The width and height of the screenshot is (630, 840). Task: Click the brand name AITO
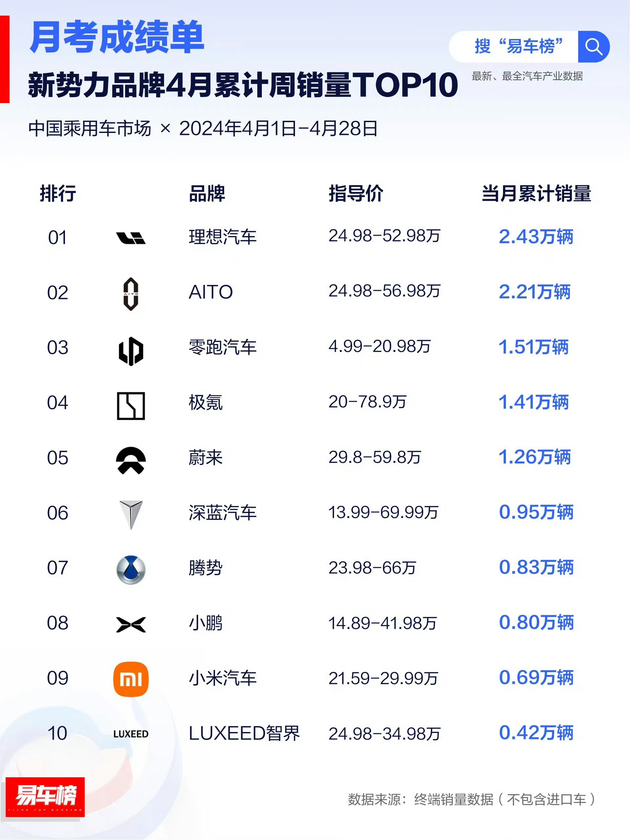[211, 292]
